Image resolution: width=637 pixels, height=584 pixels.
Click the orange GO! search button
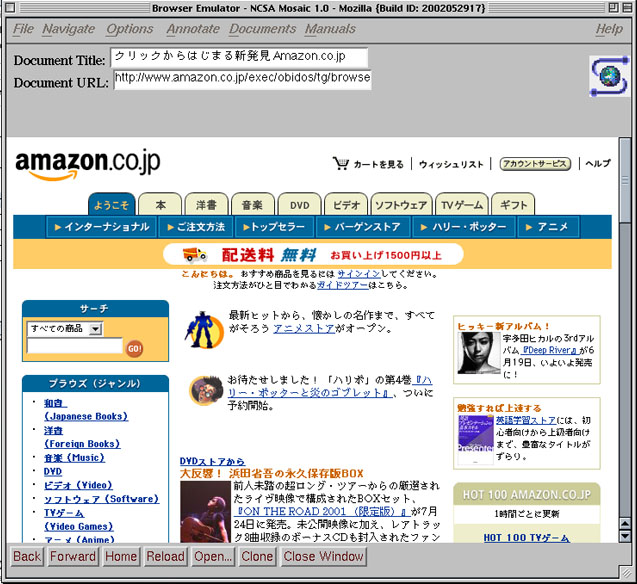134,348
